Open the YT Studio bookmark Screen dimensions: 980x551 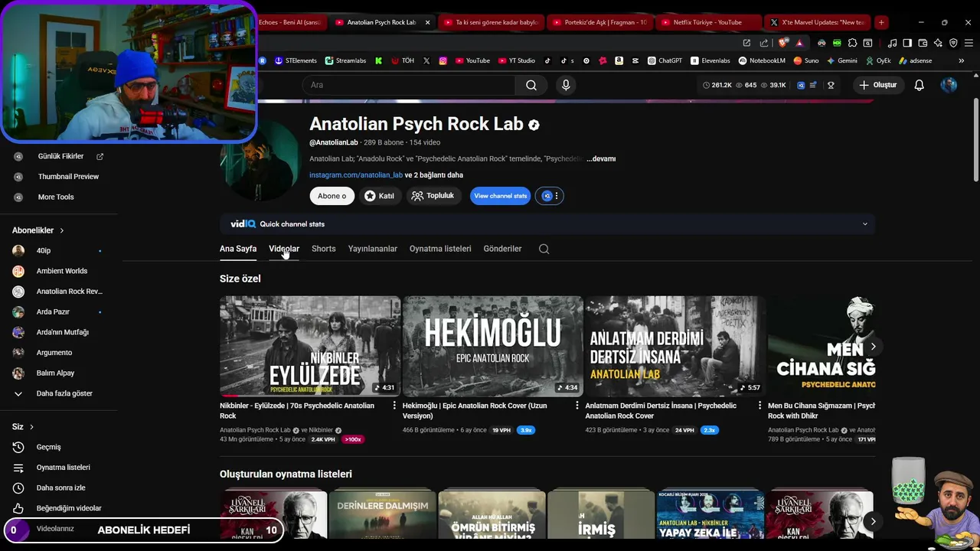pos(517,60)
